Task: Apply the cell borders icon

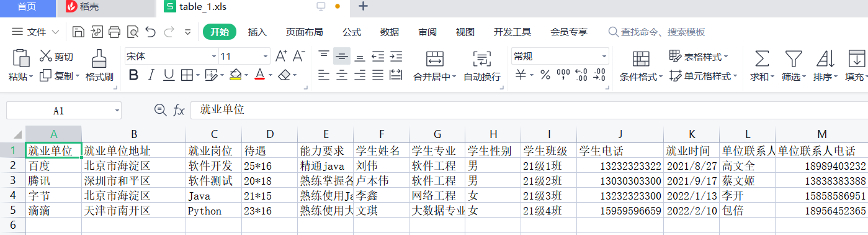Action: coord(186,75)
